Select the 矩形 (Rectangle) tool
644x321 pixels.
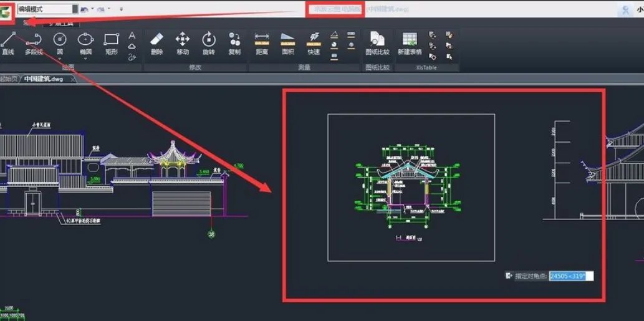pos(111,43)
